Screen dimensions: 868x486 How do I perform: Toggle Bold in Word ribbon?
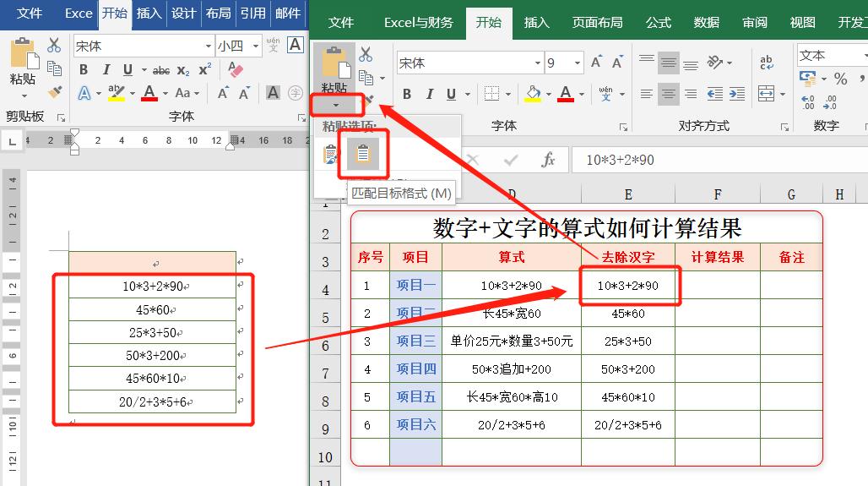coord(84,70)
